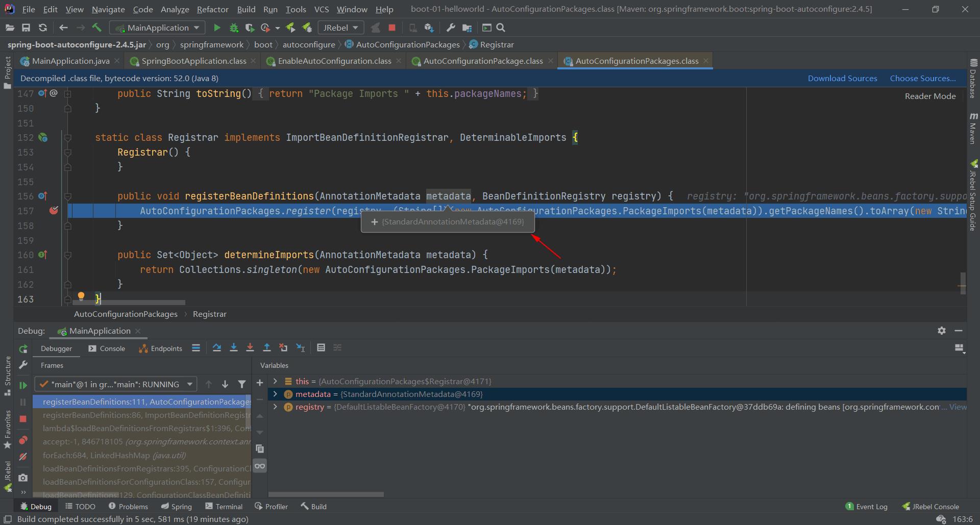Click Choose Sources link
Viewport: 980px width, 525px height.
pos(923,78)
